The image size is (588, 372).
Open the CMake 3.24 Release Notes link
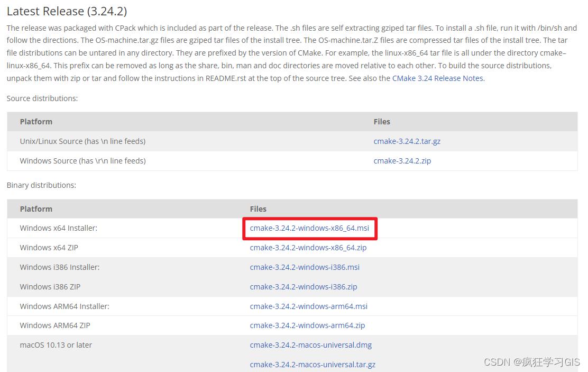438,78
